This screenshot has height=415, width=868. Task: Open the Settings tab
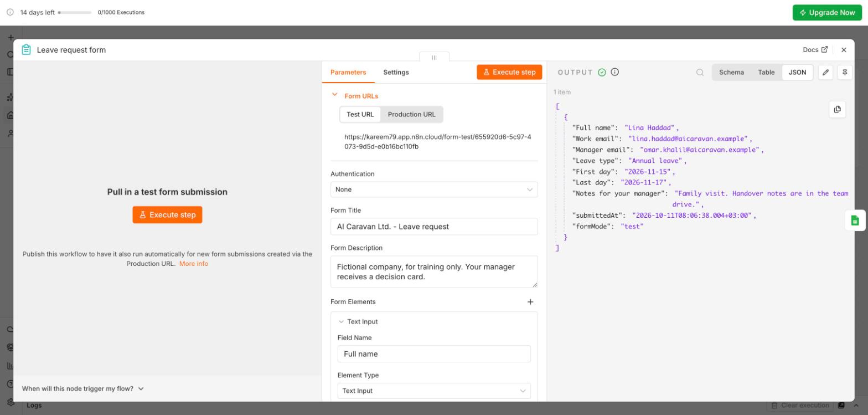point(396,72)
